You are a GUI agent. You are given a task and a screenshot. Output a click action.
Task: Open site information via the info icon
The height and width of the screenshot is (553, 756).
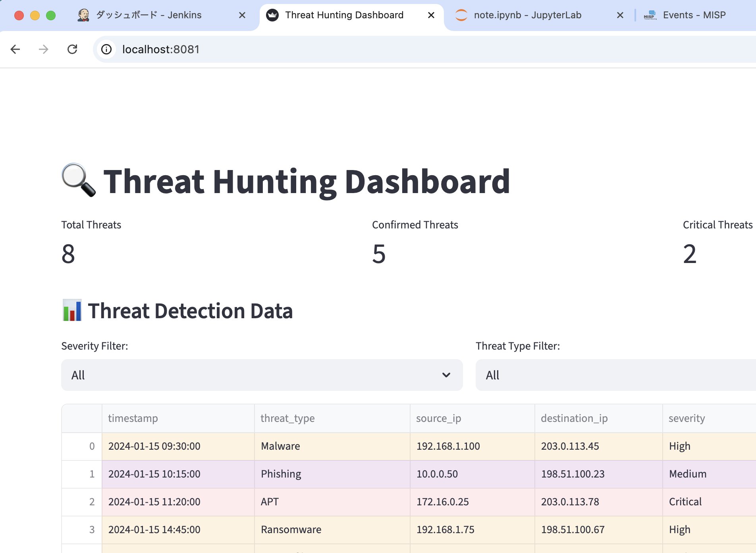tap(106, 49)
